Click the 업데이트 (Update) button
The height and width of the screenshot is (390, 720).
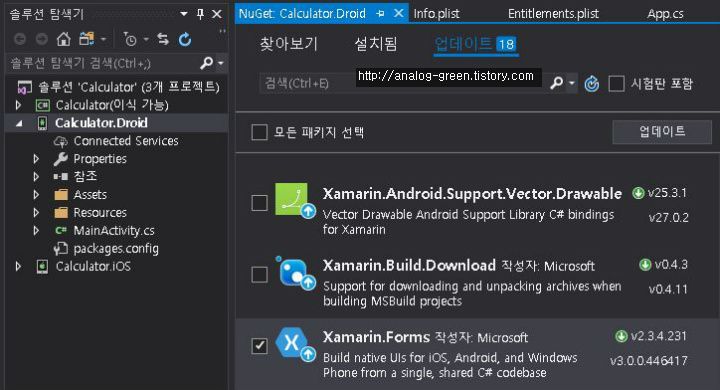click(662, 132)
